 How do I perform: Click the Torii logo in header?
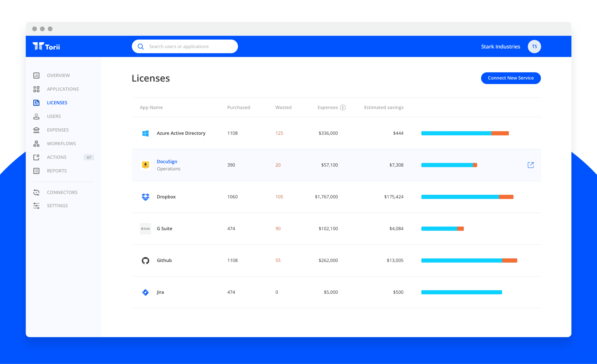(46, 47)
